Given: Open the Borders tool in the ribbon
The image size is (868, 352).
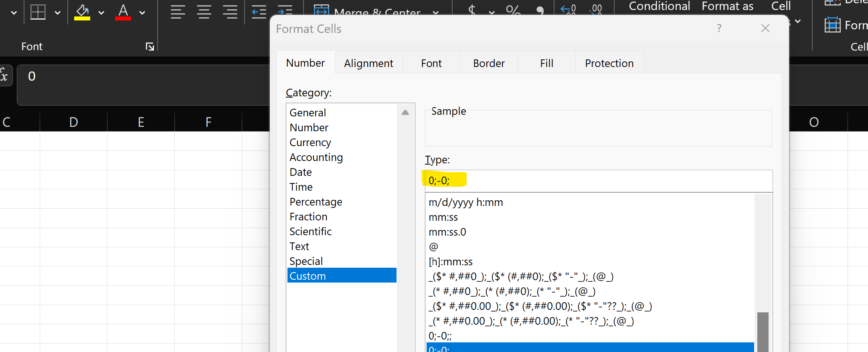Looking at the screenshot, I should tap(38, 12).
